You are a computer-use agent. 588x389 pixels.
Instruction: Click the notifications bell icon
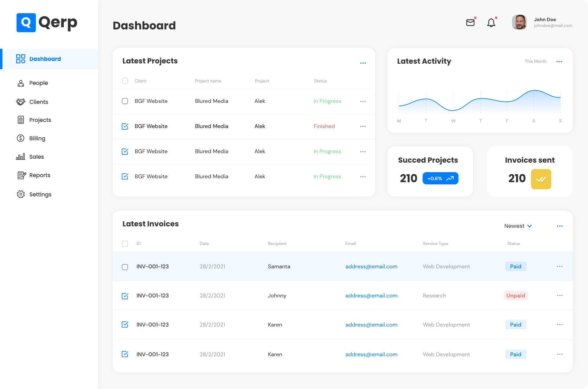491,23
